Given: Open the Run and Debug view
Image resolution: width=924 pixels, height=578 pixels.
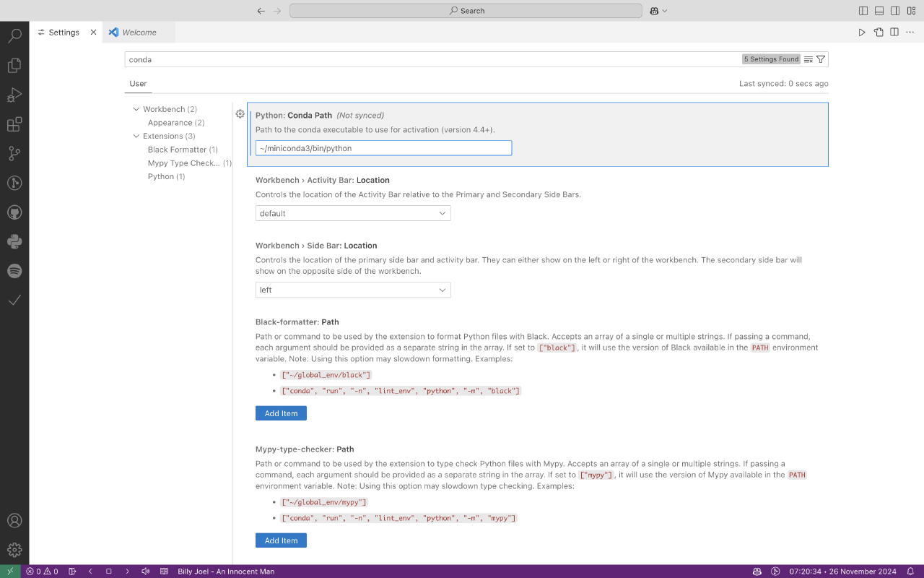Looking at the screenshot, I should point(14,95).
